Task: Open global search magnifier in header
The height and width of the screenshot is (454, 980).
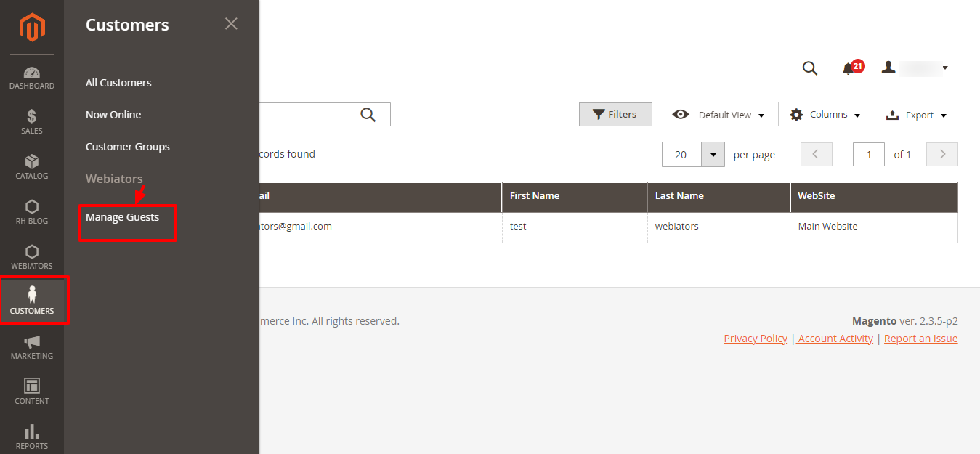Action: point(809,68)
